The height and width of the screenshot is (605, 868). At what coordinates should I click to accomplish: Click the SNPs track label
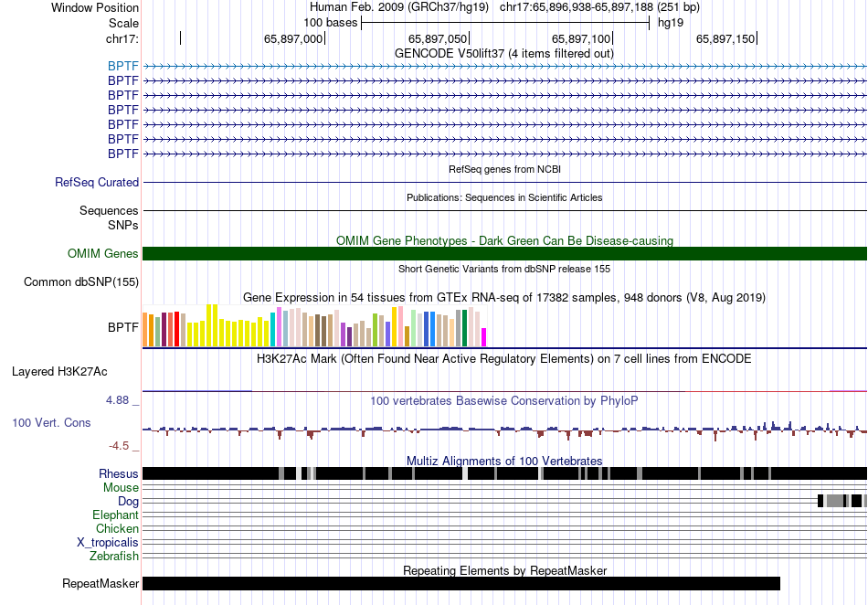coord(123,226)
